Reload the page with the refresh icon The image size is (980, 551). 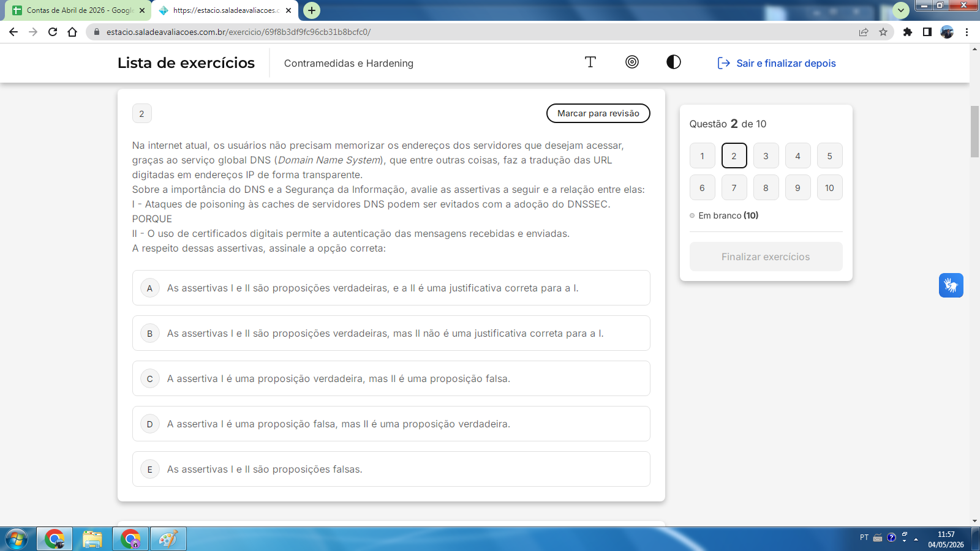(x=53, y=32)
